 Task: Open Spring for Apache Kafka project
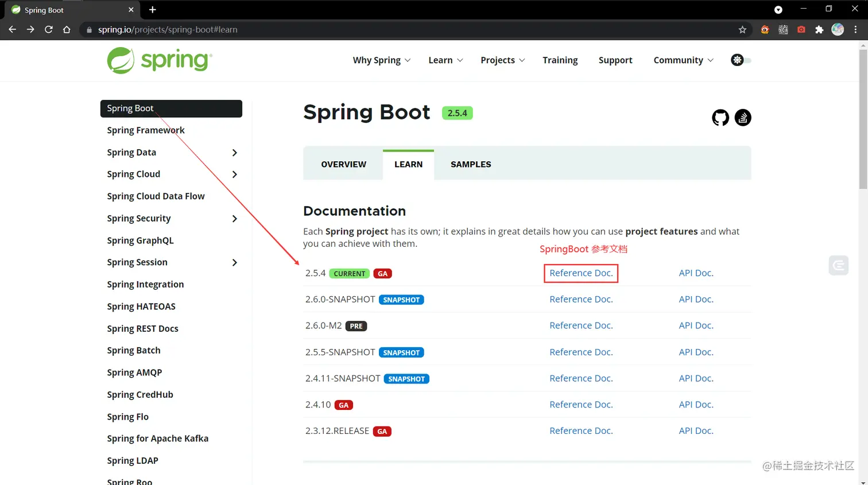[158, 439]
